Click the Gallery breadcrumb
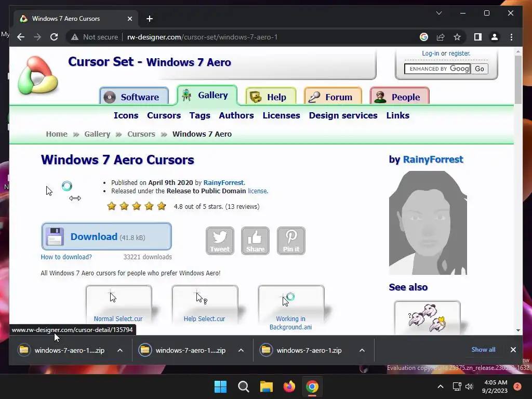 point(97,134)
